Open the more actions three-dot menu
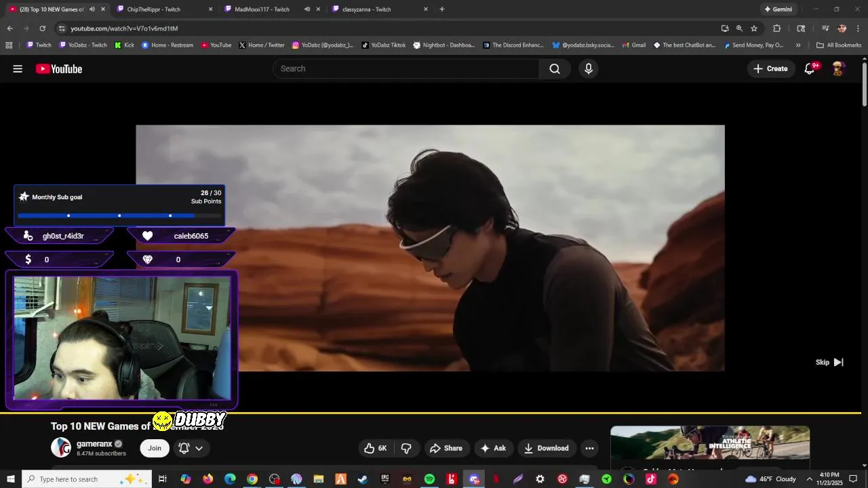 (x=589, y=448)
